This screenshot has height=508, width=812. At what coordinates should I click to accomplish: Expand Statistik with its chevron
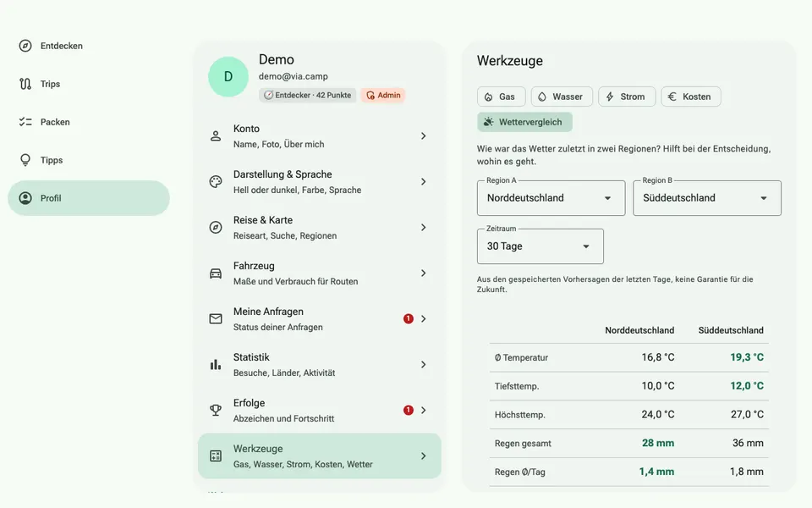424,364
